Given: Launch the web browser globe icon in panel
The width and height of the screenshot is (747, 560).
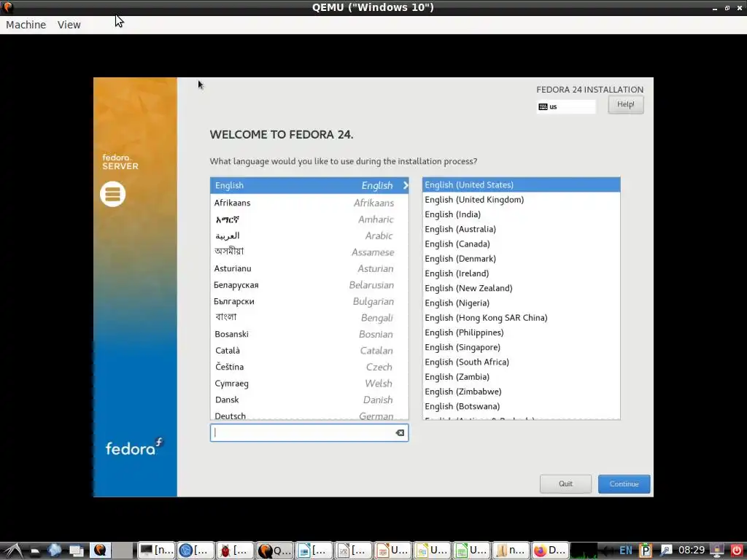Looking at the screenshot, I should pos(54,551).
